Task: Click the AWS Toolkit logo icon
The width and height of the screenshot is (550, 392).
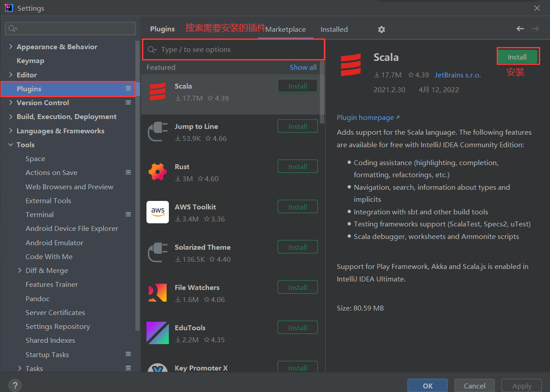Action: (158, 212)
